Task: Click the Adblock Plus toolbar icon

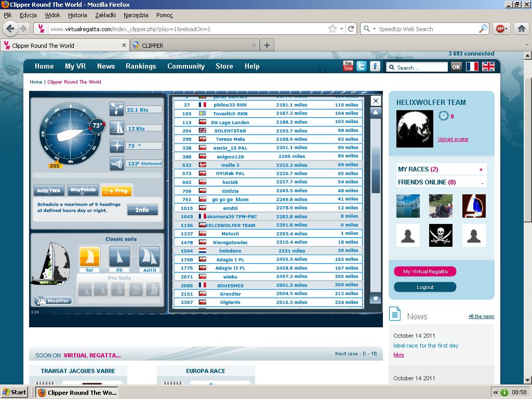Action: [x=501, y=29]
